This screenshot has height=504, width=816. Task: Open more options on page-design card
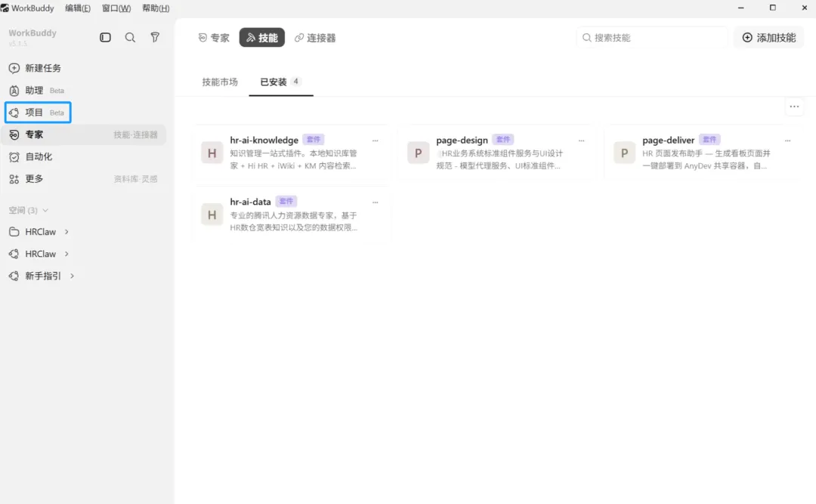tap(581, 141)
